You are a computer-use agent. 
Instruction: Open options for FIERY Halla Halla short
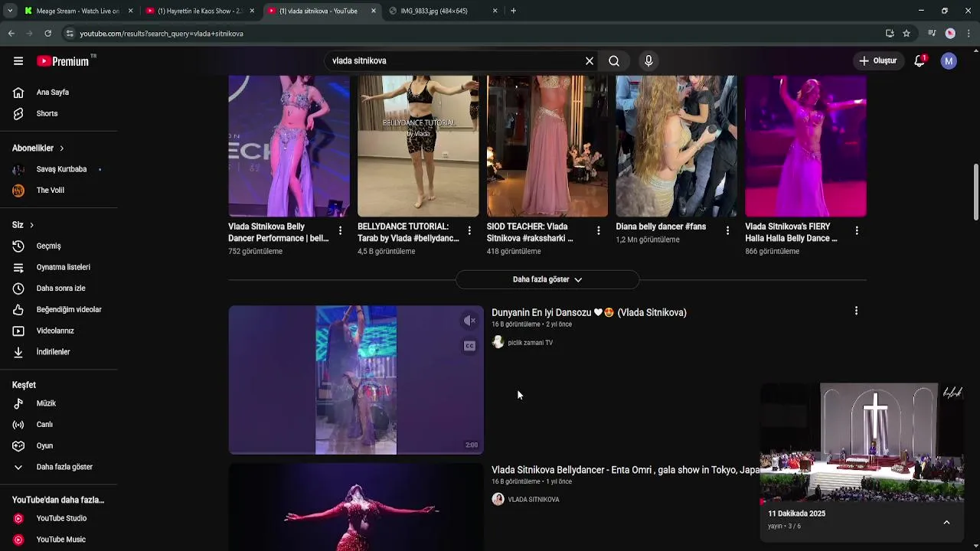tap(857, 230)
